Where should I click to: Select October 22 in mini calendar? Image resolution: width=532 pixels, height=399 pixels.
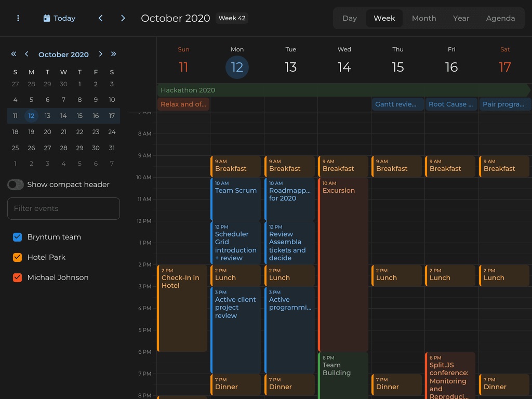tap(79, 132)
